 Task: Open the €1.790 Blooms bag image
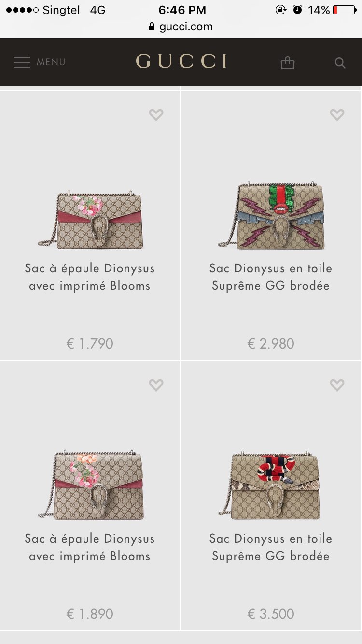(x=90, y=220)
